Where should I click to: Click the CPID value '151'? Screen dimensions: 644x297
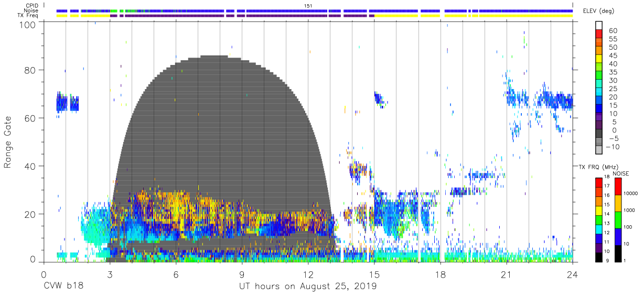tap(308, 5)
